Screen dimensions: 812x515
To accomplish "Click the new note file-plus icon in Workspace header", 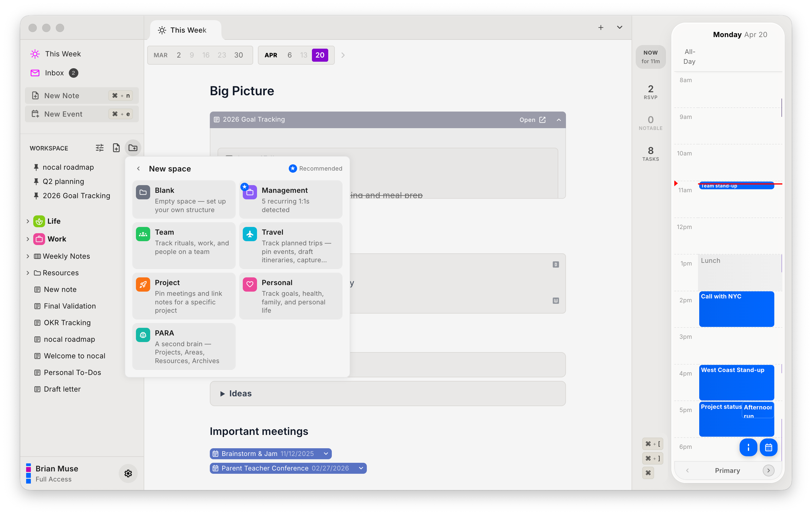I will [x=116, y=148].
